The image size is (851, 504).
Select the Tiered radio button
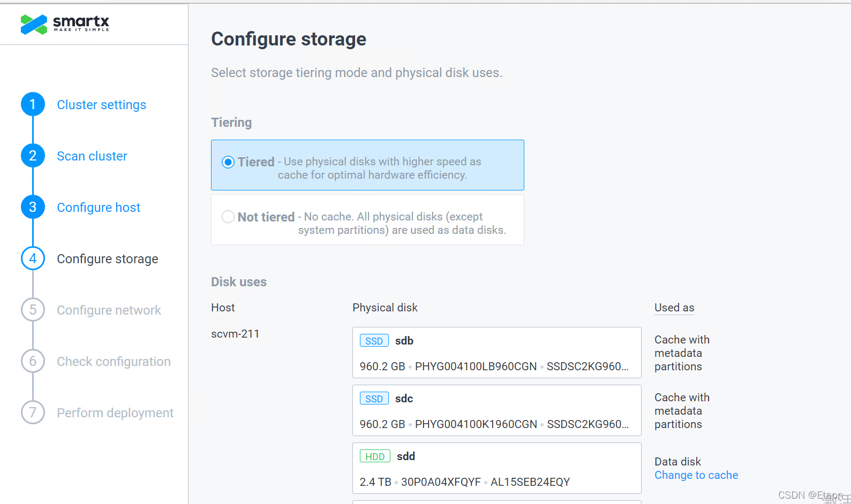[x=228, y=162]
